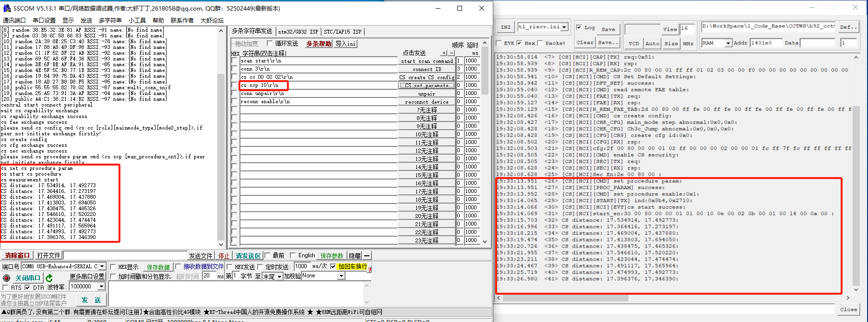This screenshot has height=322, width=868.
Task: Click the connect ID send button
Action: pyautogui.click(x=427, y=69)
